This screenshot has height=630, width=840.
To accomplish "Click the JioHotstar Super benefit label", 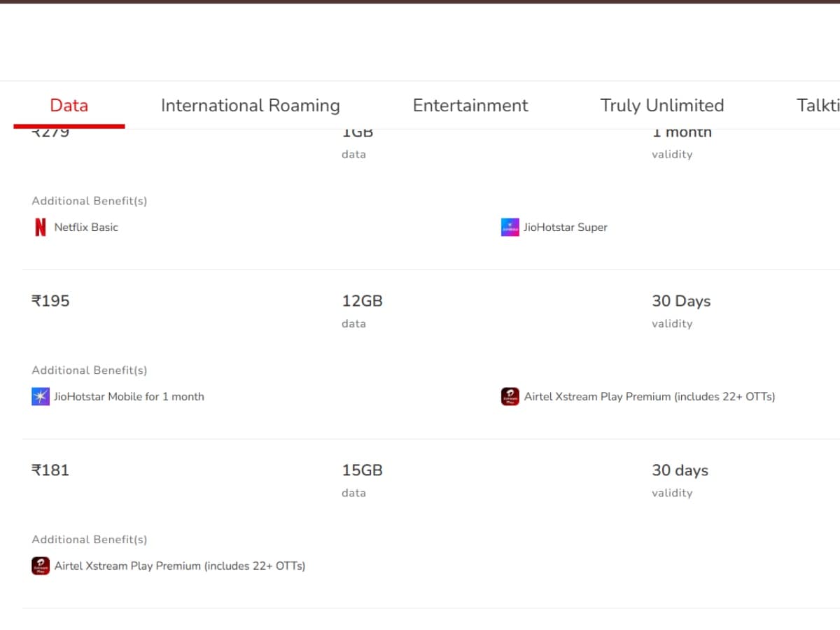I will tap(566, 227).
